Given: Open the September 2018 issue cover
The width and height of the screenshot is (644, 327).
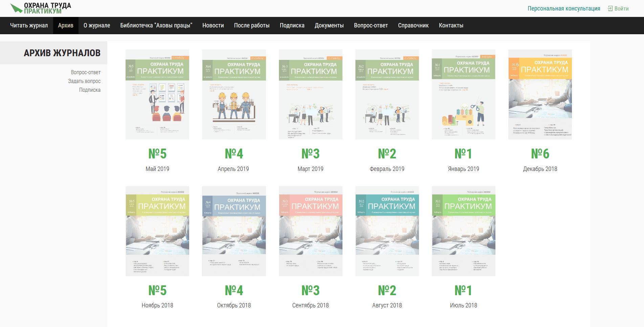Looking at the screenshot, I should click(x=311, y=231).
